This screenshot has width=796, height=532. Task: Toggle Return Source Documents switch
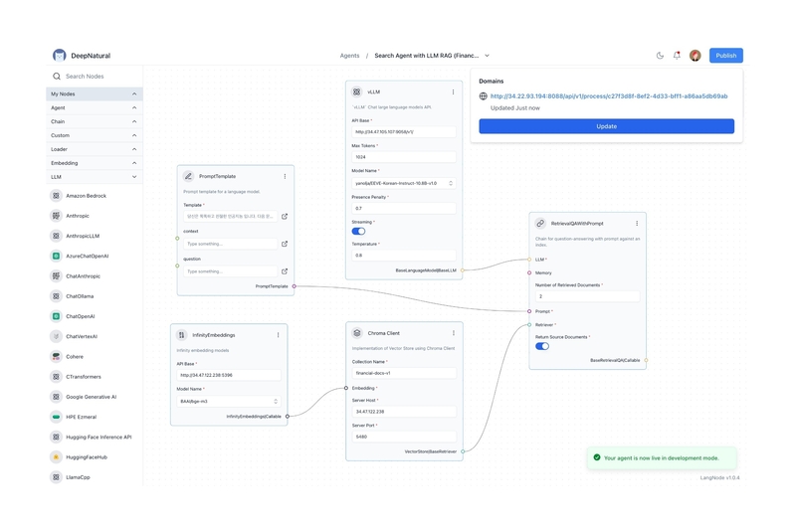pos(542,346)
